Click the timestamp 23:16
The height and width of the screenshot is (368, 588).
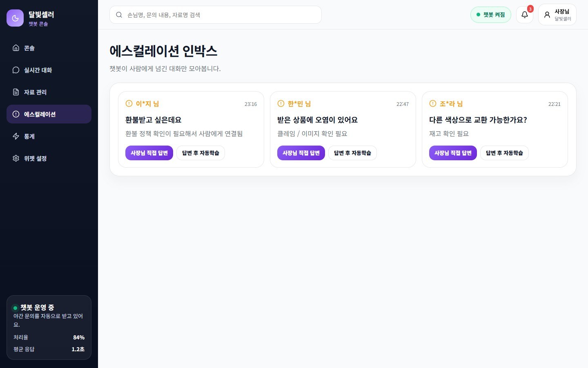tap(251, 104)
